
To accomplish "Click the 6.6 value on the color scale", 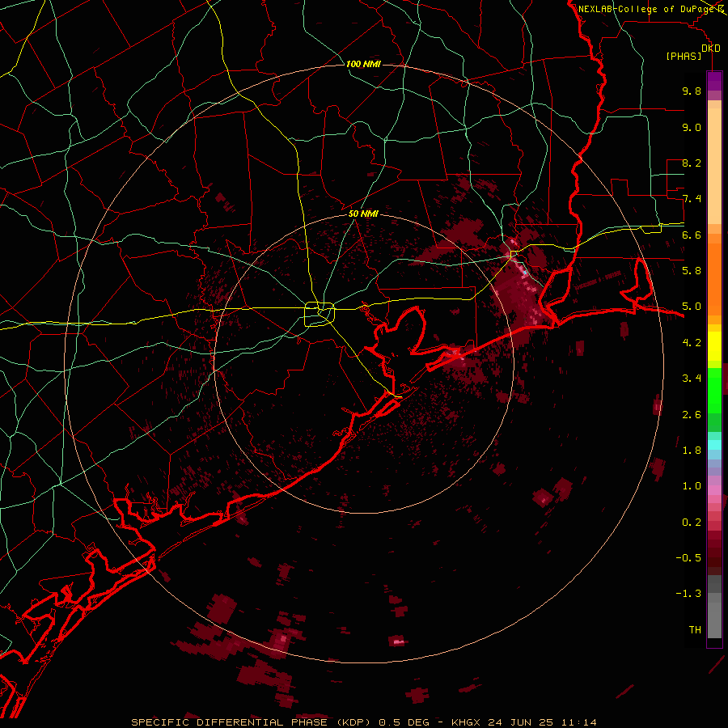I will (692, 235).
